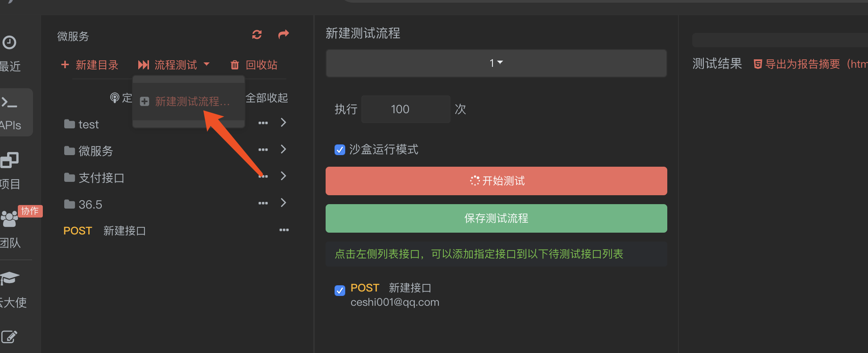The width and height of the screenshot is (868, 353).
Task: Expand the test folder chevron
Action: (x=283, y=123)
